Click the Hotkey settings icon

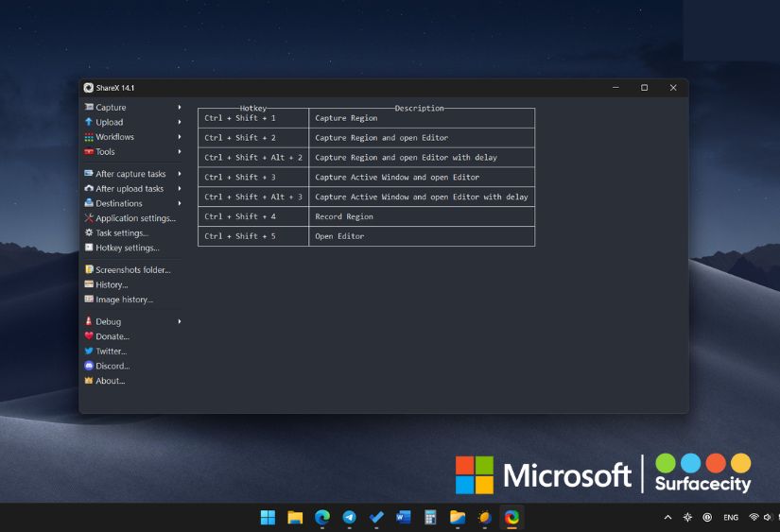click(x=89, y=248)
